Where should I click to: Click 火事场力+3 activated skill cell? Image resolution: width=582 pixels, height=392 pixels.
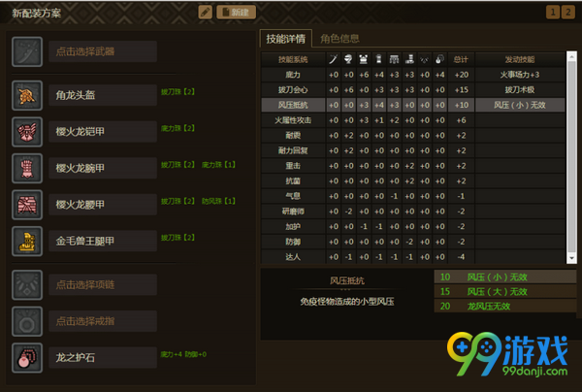[x=520, y=75]
